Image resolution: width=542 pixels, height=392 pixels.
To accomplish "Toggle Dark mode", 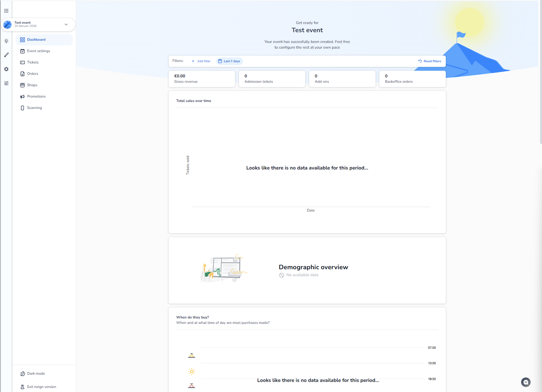I will click(x=36, y=374).
